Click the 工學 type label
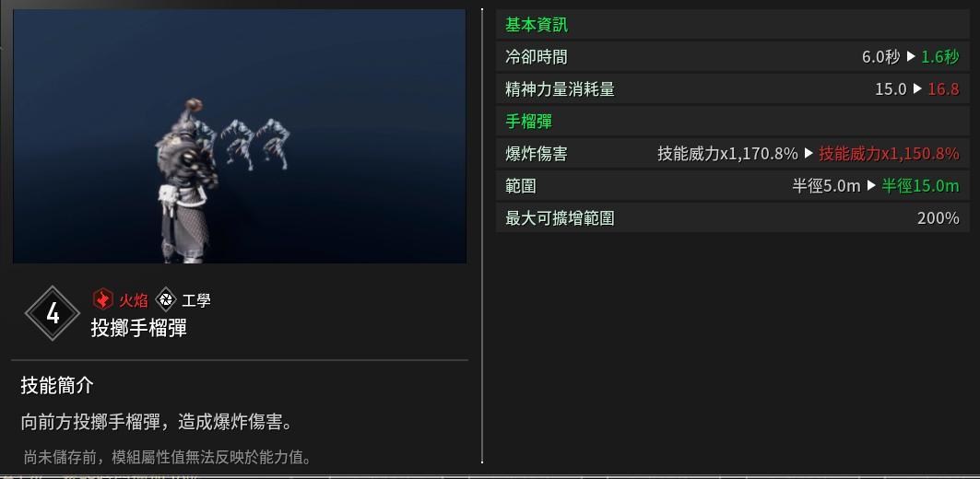This screenshot has height=479, width=980. (196, 300)
